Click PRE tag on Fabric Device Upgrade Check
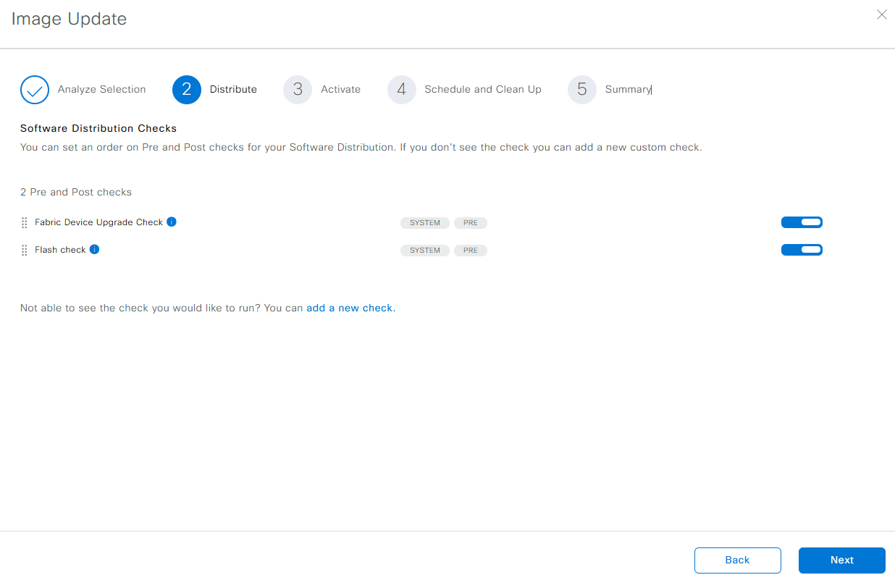Screen dimensions: 895x588 471,222
